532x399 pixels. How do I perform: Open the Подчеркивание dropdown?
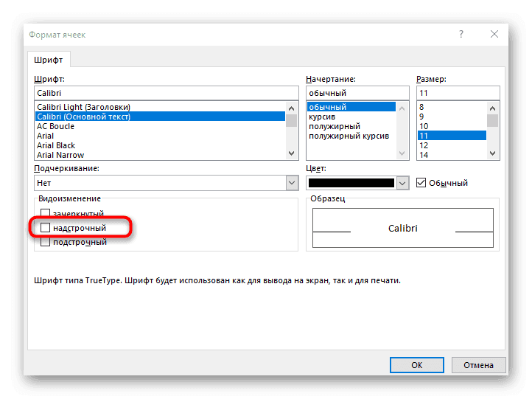tap(292, 183)
